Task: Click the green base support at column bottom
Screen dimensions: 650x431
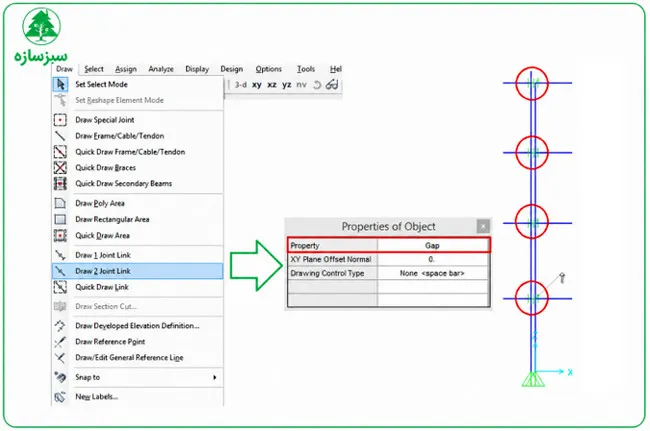Action: click(x=533, y=380)
